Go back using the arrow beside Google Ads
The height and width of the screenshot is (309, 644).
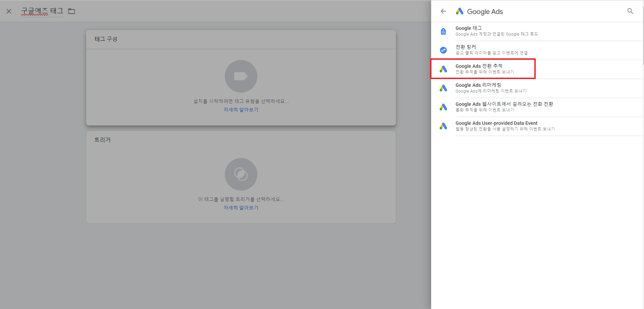point(443,11)
